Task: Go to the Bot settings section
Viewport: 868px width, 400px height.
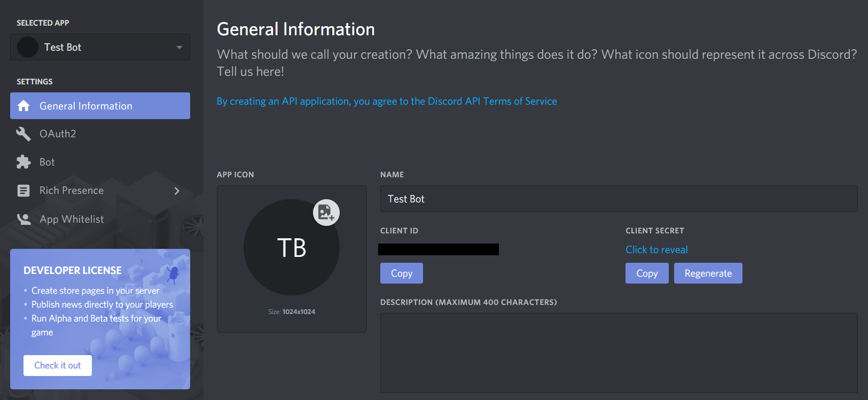Action: coord(47,162)
